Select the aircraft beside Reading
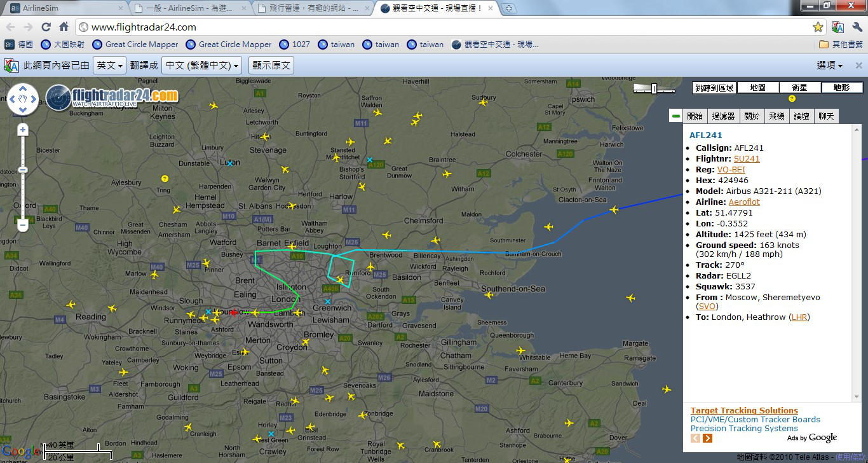The height and width of the screenshot is (463, 868). [x=112, y=308]
